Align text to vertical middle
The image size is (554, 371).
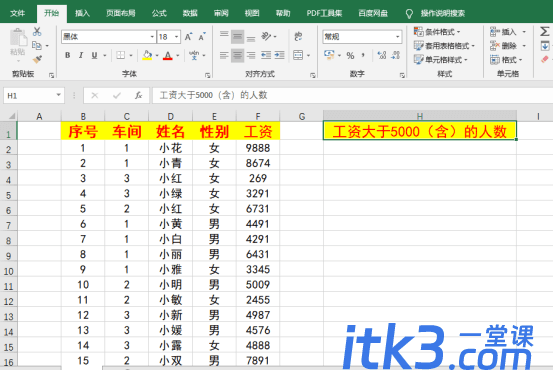pyautogui.click(x=237, y=36)
